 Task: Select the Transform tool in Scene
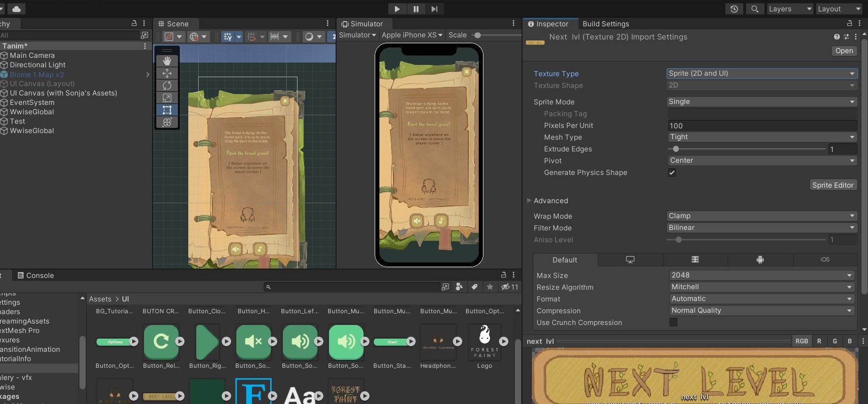(167, 122)
